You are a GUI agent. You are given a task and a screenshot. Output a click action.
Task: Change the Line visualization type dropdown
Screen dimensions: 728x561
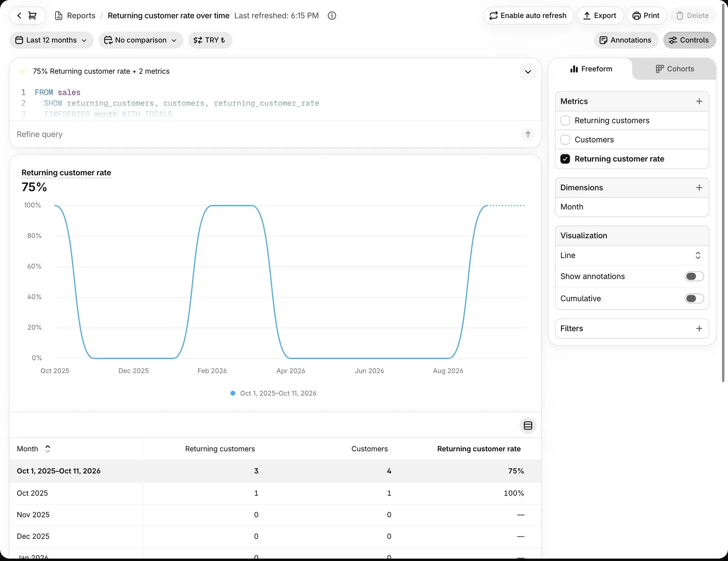tap(632, 255)
